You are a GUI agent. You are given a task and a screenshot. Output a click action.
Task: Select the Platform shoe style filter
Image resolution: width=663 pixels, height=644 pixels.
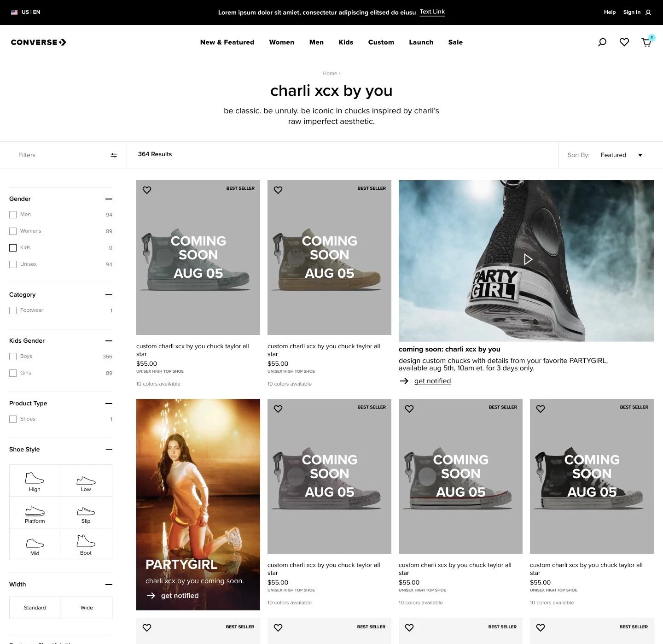tap(34, 512)
